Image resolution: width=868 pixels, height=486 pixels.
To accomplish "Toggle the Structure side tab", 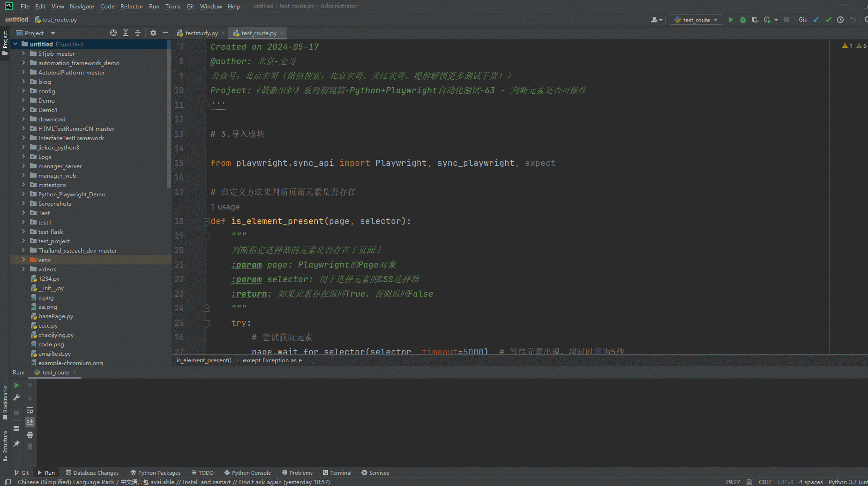I will click(5, 445).
